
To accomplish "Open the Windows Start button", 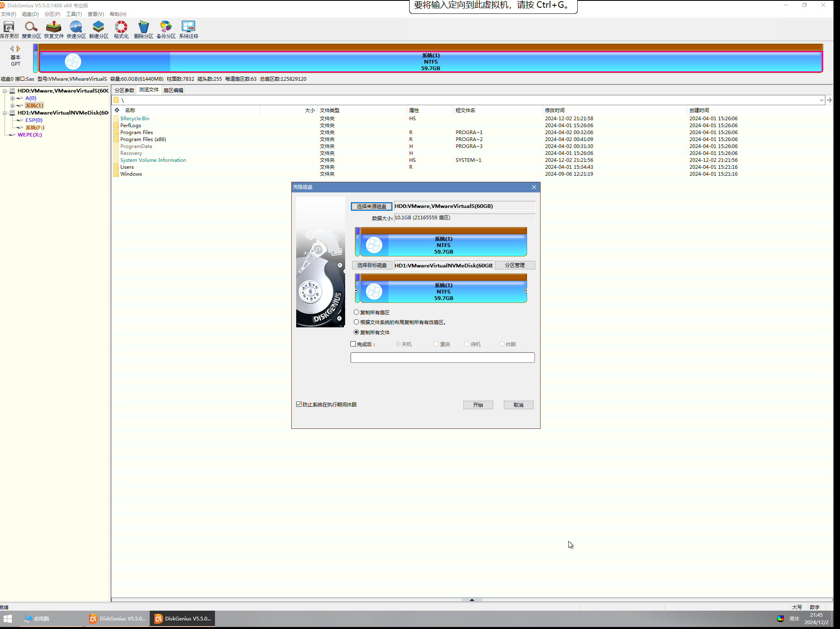I will 8,618.
